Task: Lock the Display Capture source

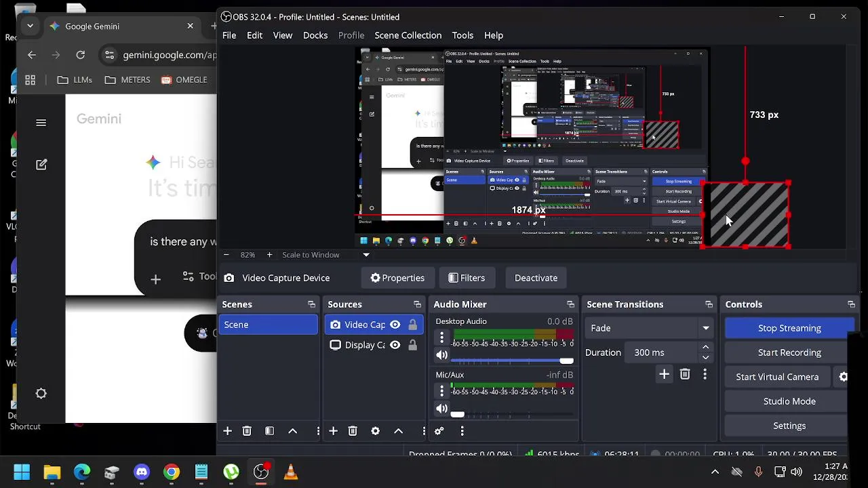Action: pos(412,345)
